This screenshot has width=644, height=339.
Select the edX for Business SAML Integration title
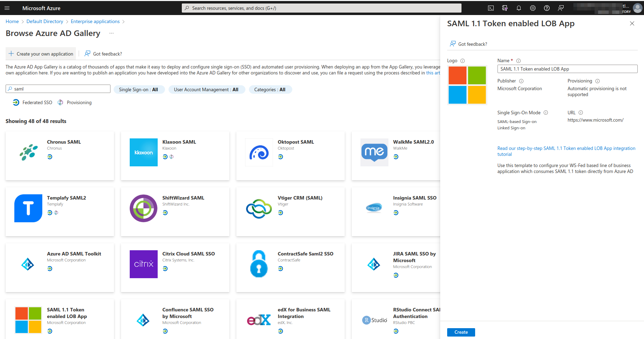click(304, 313)
